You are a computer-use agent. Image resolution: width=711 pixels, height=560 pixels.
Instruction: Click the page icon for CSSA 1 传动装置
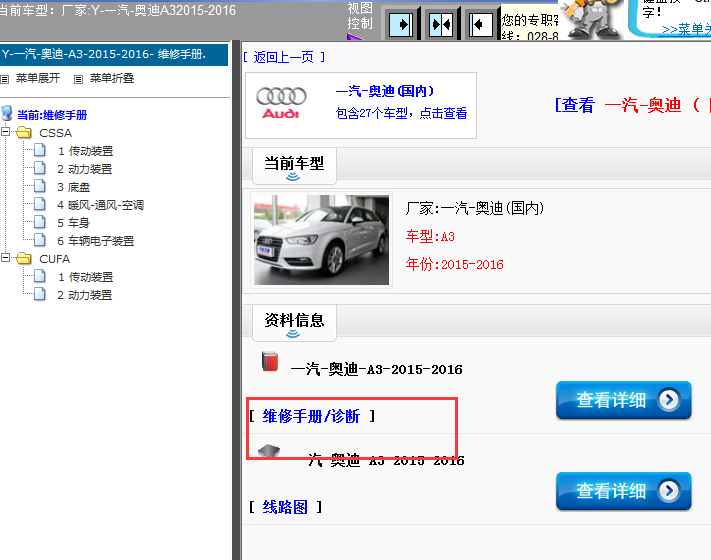pos(39,150)
